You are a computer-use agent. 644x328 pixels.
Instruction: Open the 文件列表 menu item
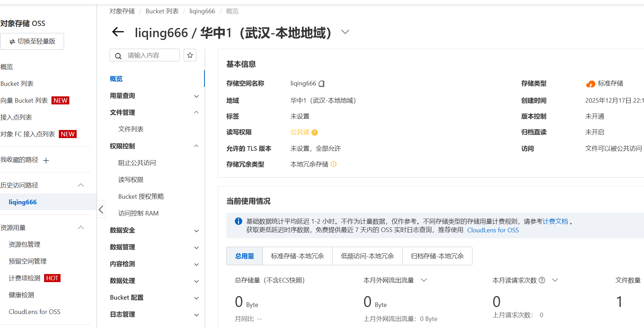131,129
